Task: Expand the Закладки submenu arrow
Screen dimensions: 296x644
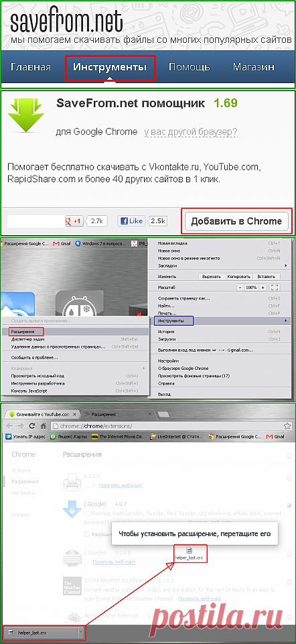Action: (286, 266)
